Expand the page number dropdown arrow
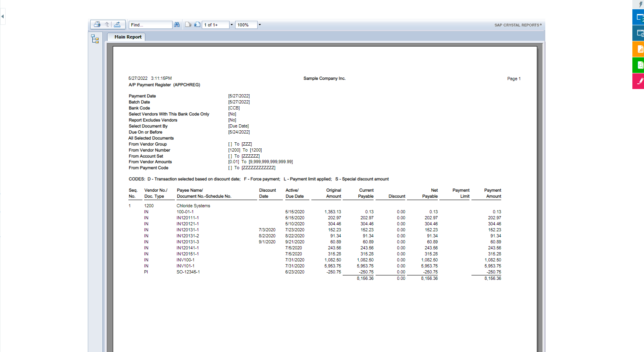 pyautogui.click(x=232, y=25)
